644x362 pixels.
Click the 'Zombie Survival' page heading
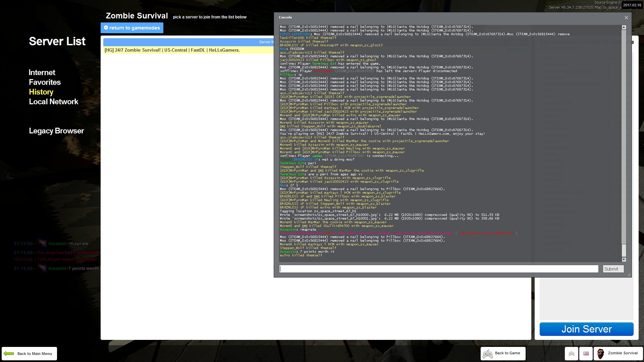click(x=137, y=16)
